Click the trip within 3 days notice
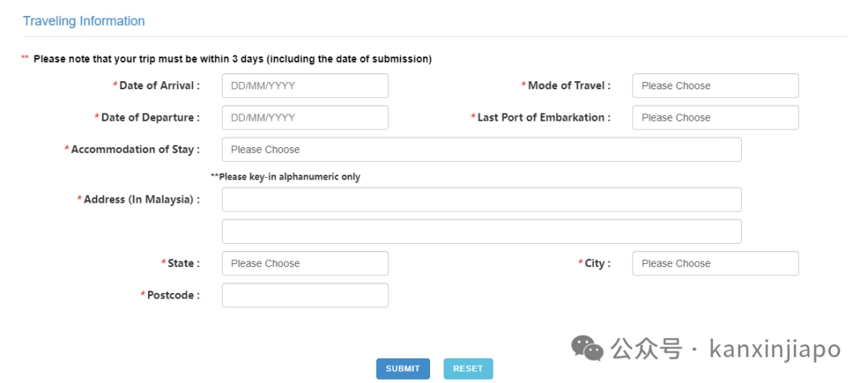Image resolution: width=868 pixels, height=383 pixels. (x=227, y=59)
